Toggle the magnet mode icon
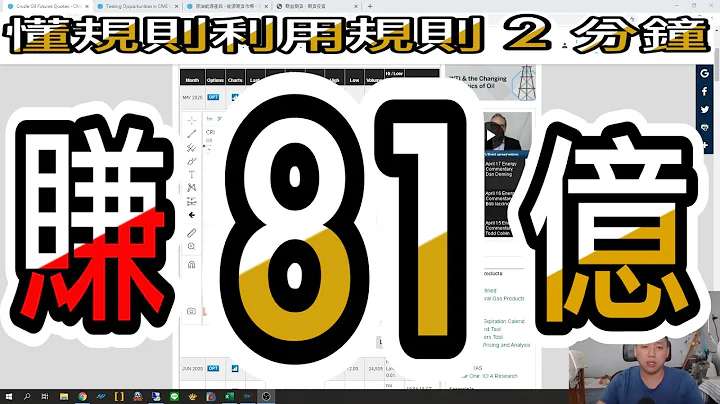 (191, 264)
